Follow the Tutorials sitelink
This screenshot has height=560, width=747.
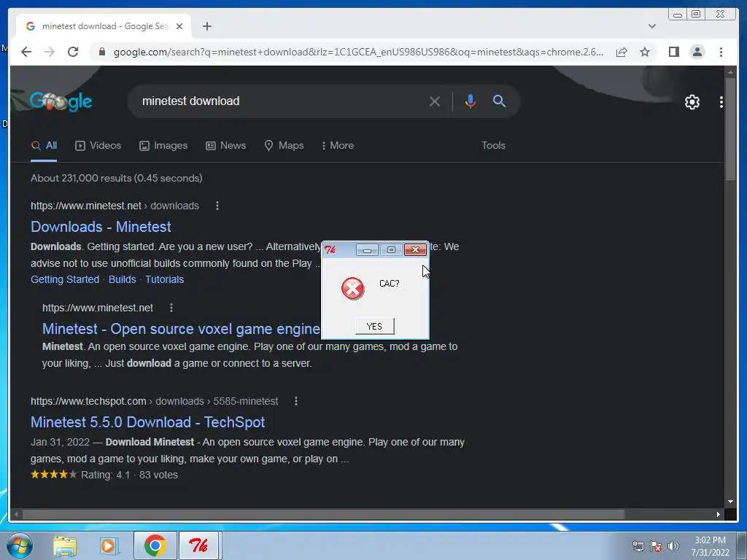(x=164, y=279)
